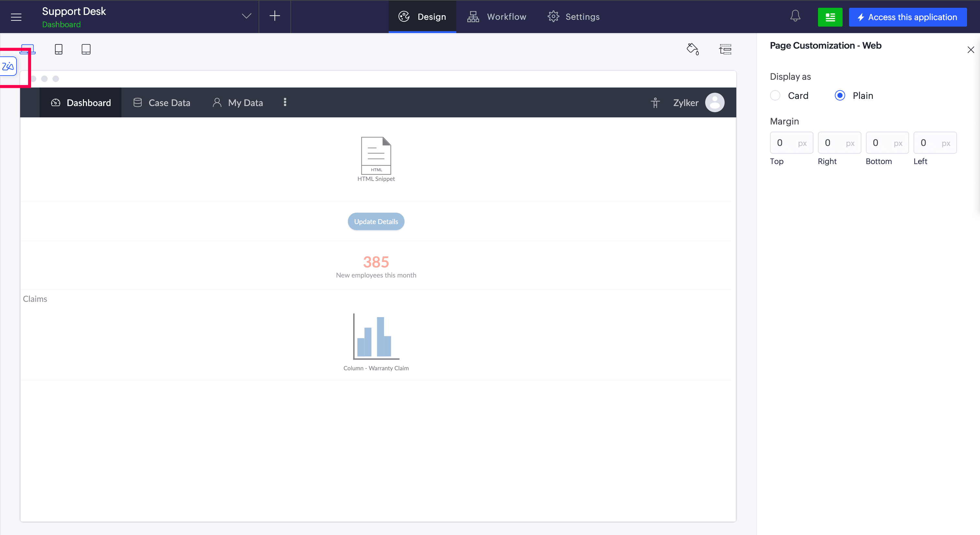Click the plus icon to add new component
This screenshot has height=535, width=980.
click(x=275, y=16)
